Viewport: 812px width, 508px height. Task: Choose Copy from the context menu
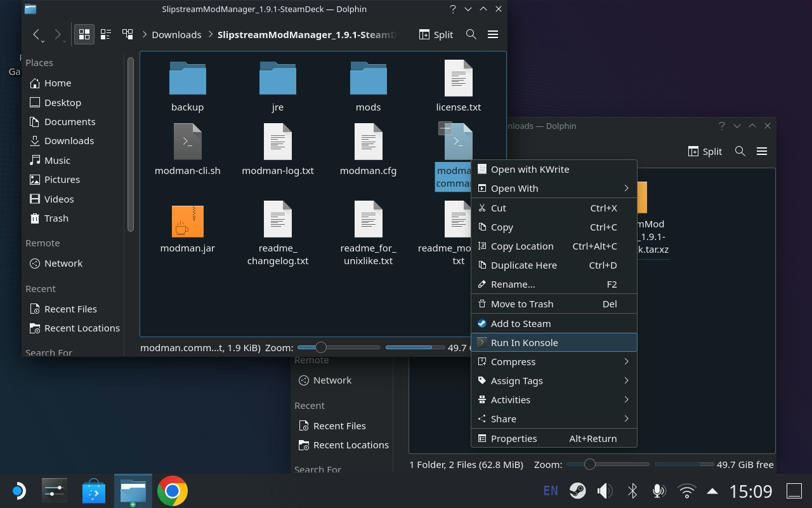tap(554, 227)
